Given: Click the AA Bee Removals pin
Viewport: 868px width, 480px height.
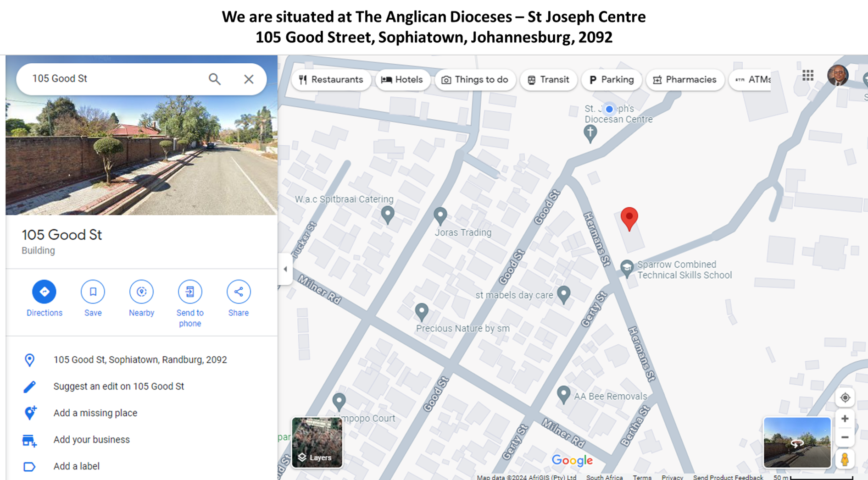Looking at the screenshot, I should pos(563,394).
